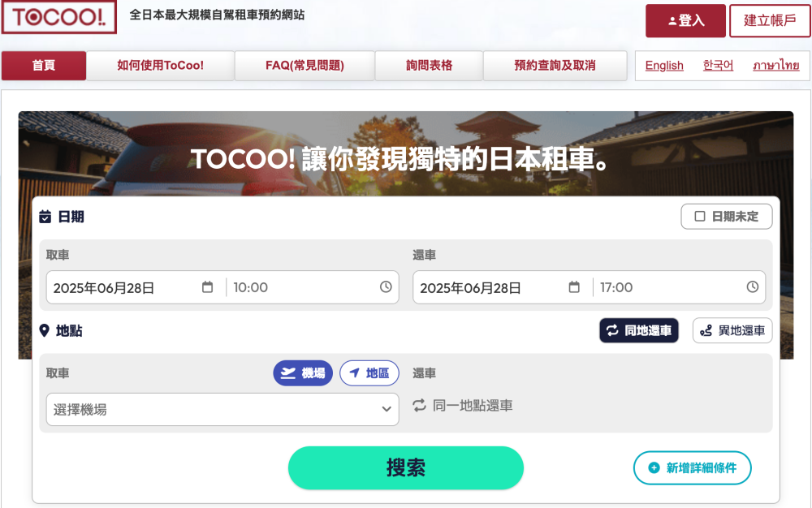Open FAQ(常見問題) menu item
Image resolution: width=812 pixels, height=508 pixels.
[x=304, y=65]
